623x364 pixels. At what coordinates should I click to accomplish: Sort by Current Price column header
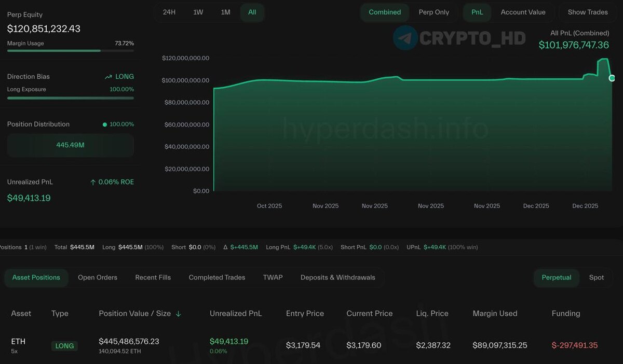point(370,314)
